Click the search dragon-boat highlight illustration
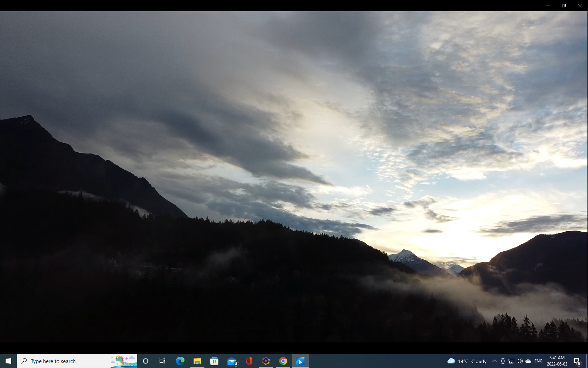 (124, 361)
